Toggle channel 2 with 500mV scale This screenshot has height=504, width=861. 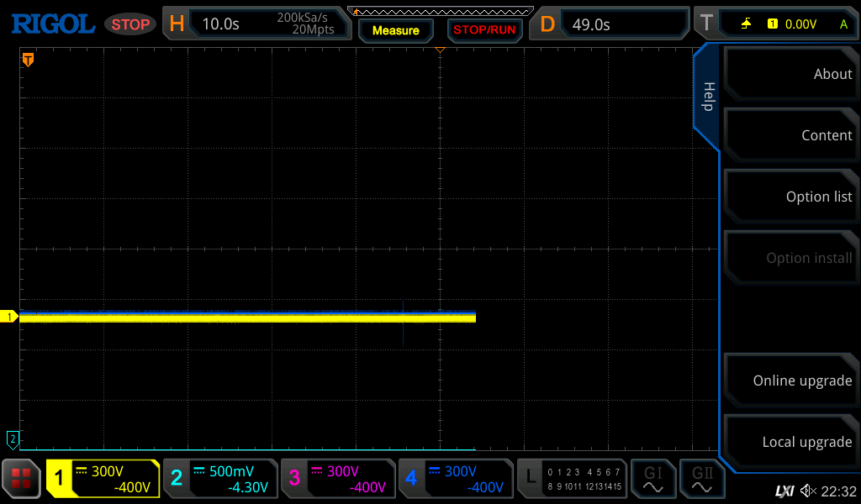click(x=220, y=479)
